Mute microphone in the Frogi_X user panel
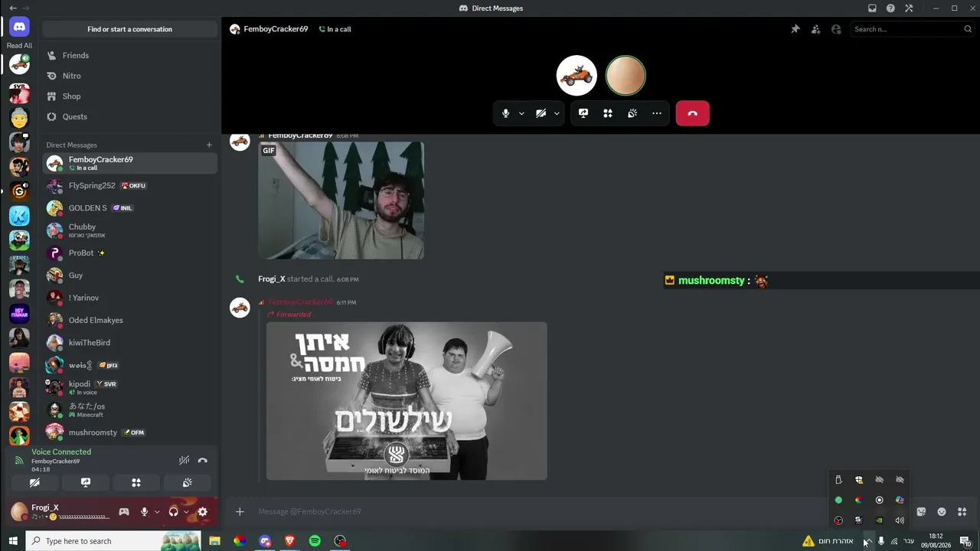Viewport: 980px width, 551px height. (x=144, y=512)
